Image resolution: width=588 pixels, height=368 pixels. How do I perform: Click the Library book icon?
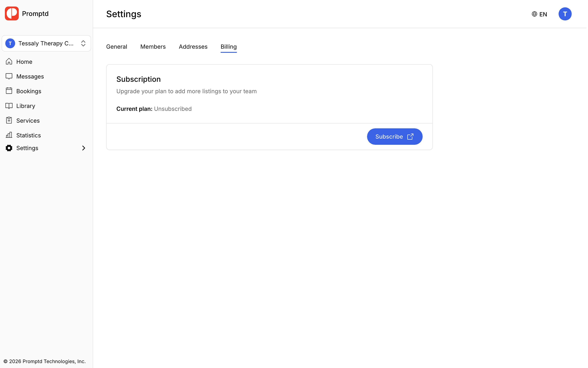(9, 106)
